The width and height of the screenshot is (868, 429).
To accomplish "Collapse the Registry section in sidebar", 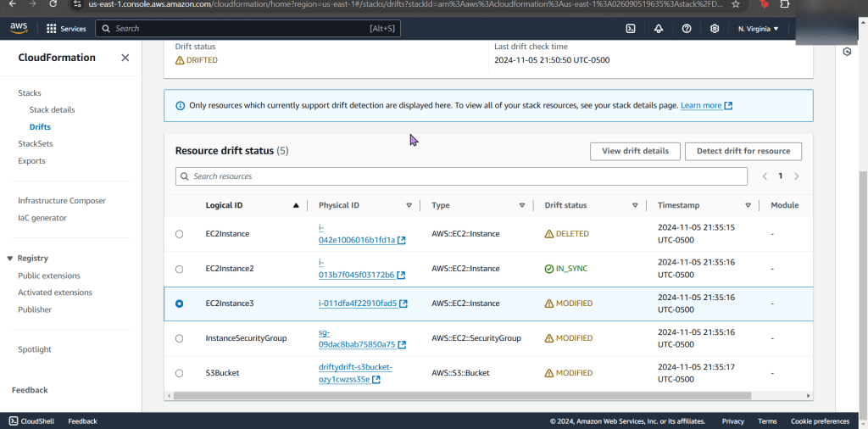I will tap(9, 259).
